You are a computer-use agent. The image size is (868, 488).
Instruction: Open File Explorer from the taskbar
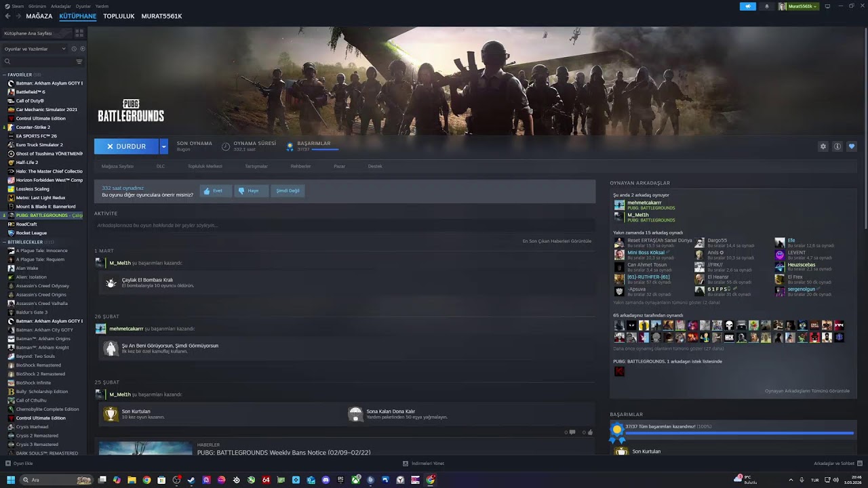coord(132,480)
